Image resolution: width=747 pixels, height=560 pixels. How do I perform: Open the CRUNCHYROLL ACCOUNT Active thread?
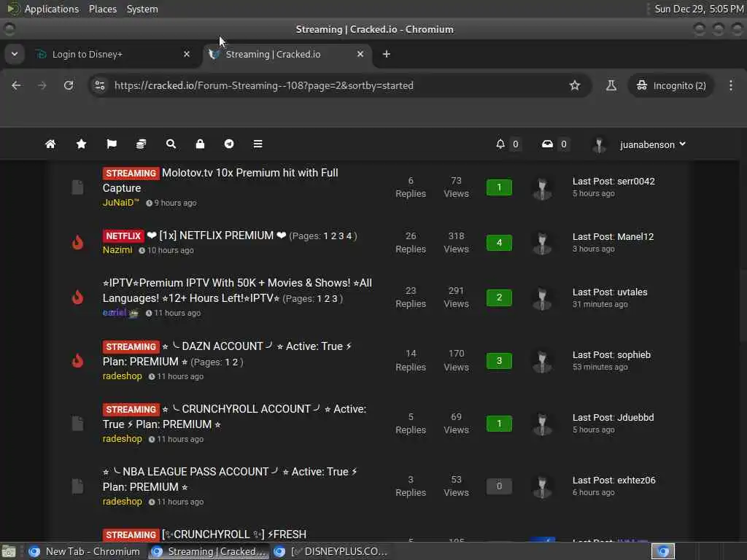pyautogui.click(x=235, y=416)
